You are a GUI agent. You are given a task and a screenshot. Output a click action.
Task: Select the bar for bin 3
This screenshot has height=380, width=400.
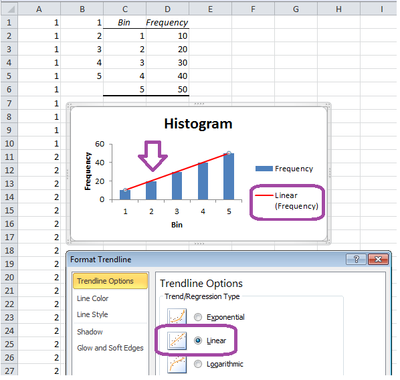[177, 186]
